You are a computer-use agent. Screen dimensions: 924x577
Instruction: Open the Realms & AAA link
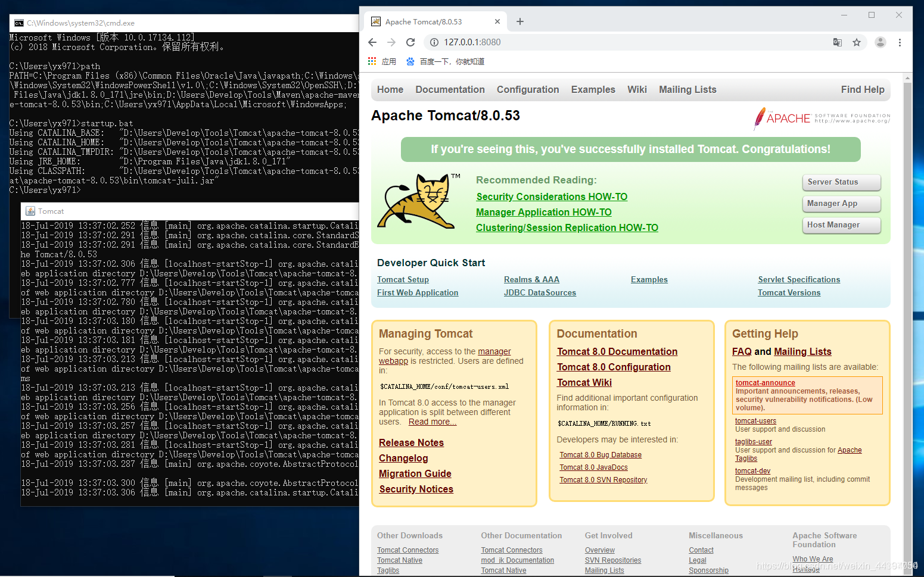coord(531,279)
